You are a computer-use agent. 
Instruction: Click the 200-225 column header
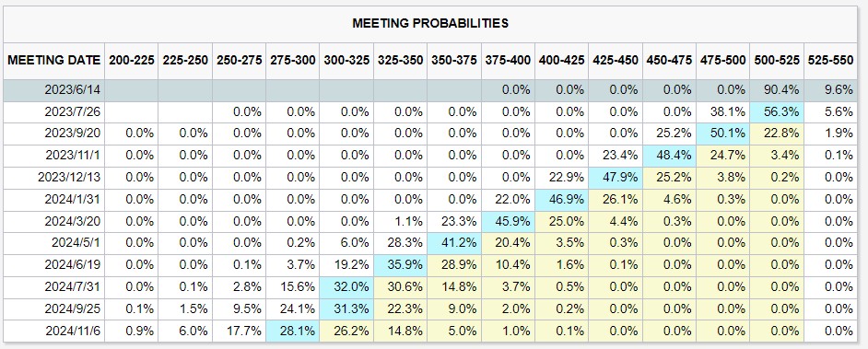[x=131, y=60]
